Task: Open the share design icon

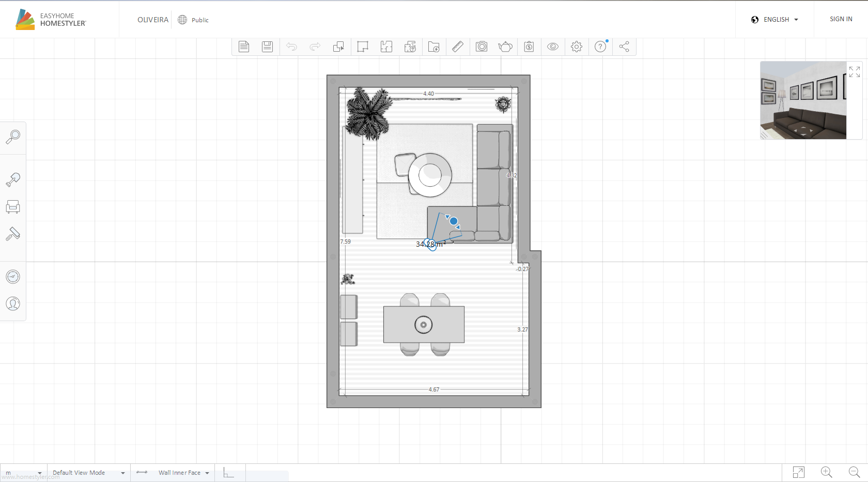Action: tap(624, 47)
